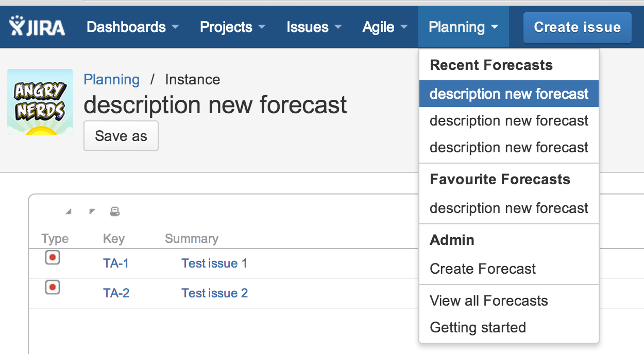Expand the Agile dropdown menu
This screenshot has height=354, width=644.
tap(385, 27)
